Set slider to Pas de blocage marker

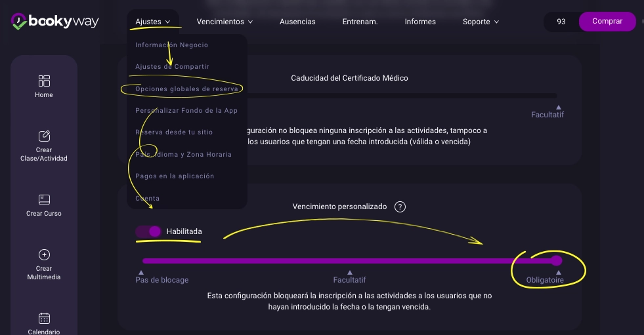(141, 272)
